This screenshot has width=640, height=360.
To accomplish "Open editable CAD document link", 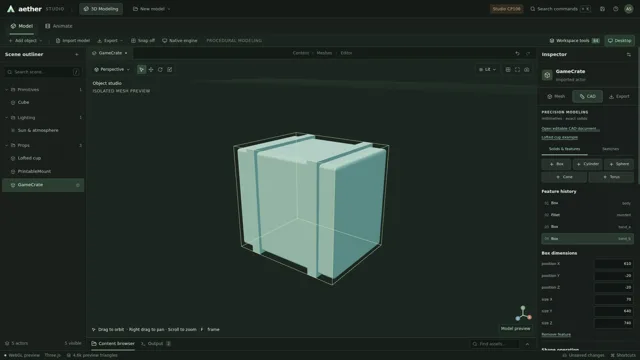I will click(x=570, y=129).
